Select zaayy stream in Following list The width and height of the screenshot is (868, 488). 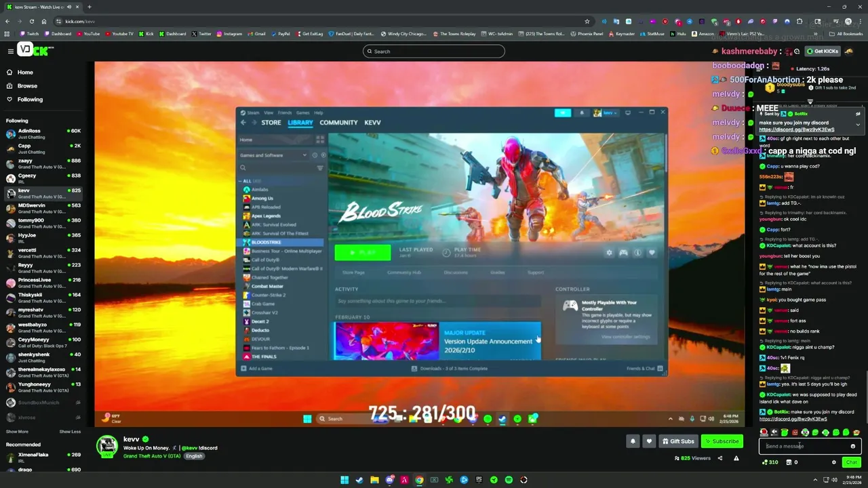[43, 163]
